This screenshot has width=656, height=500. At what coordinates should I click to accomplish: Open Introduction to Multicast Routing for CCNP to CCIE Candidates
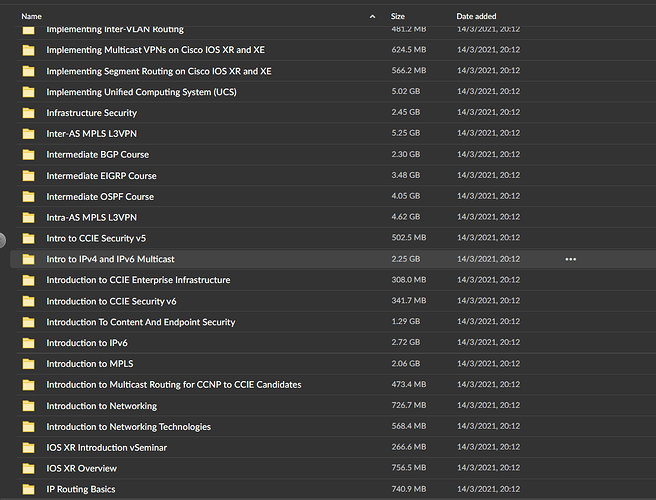tap(174, 385)
